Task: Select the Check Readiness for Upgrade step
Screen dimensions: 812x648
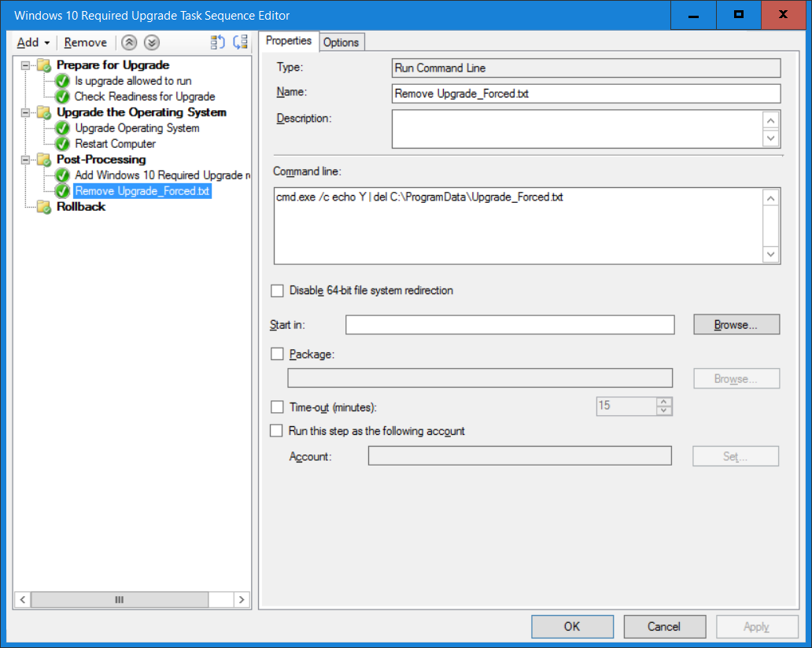Action: point(145,97)
